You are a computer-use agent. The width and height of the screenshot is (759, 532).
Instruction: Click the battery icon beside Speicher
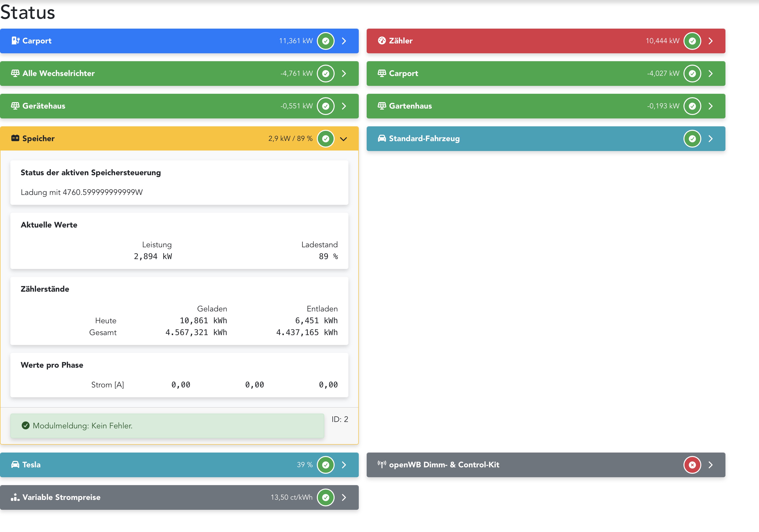coord(15,138)
